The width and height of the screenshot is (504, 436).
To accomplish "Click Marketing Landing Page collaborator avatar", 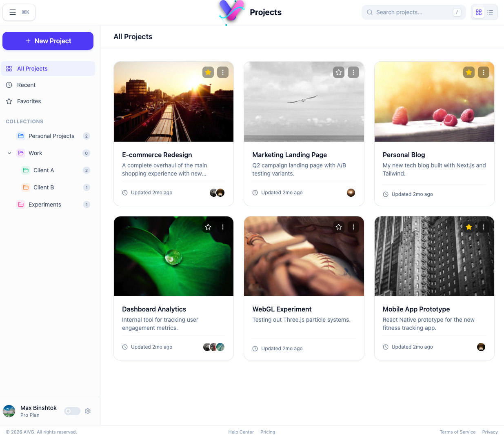I will pos(351,193).
